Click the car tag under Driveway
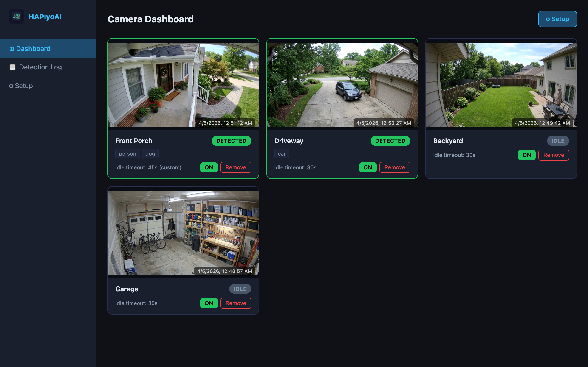 [282, 153]
